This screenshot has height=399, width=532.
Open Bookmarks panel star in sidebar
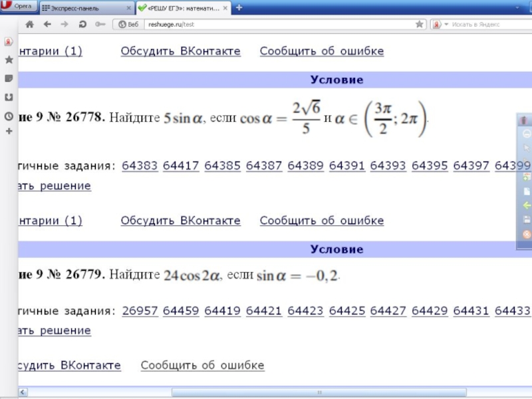click(x=9, y=60)
